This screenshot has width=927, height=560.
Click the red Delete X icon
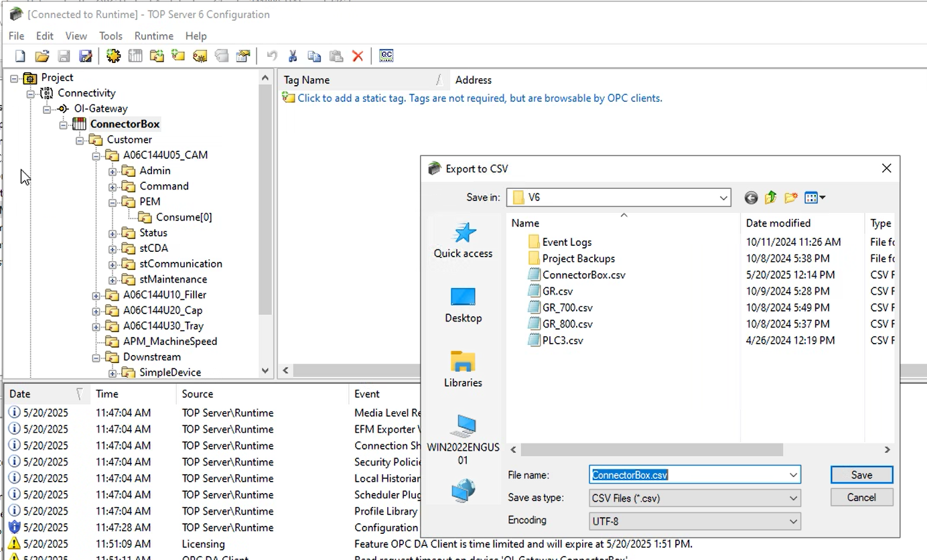click(358, 56)
